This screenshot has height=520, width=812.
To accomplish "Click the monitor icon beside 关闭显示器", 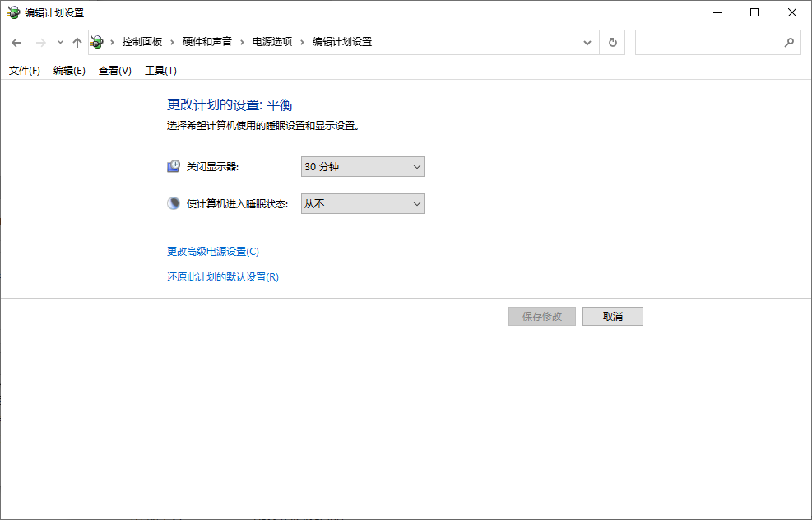I will [x=174, y=167].
